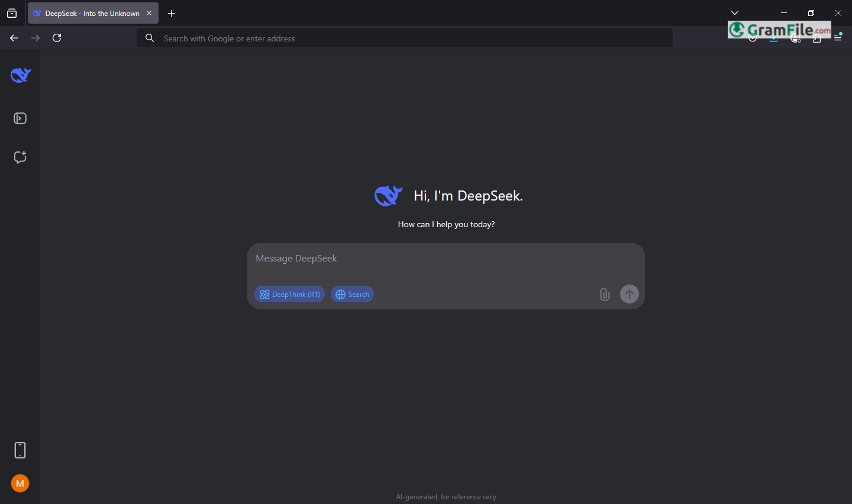Open the browser hamburger menu
Image resolution: width=852 pixels, height=504 pixels.
coord(838,38)
